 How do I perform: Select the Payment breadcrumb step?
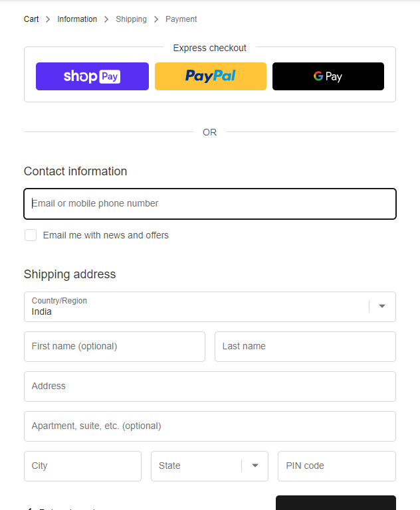(181, 19)
